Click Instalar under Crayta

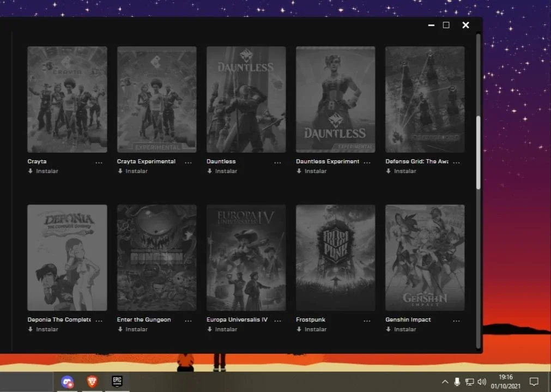click(43, 171)
